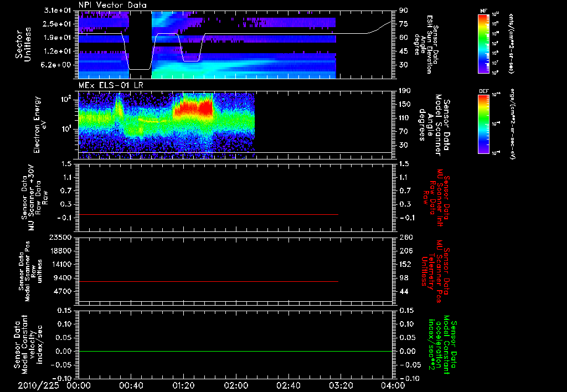Click the NF flux color bar
This screenshot has width=567, height=392.
click(483, 44)
